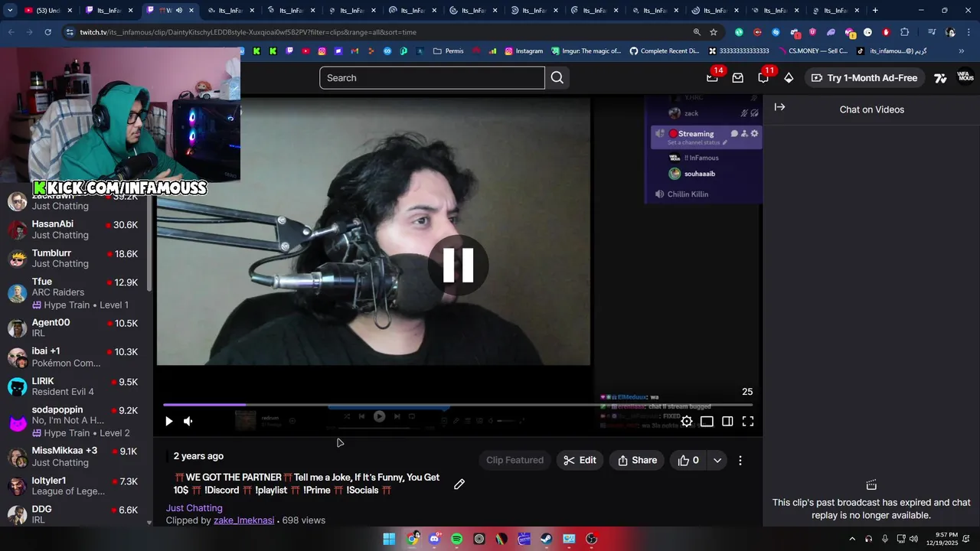Click the Share clip button
Image resolution: width=980 pixels, height=551 pixels.
pyautogui.click(x=637, y=460)
